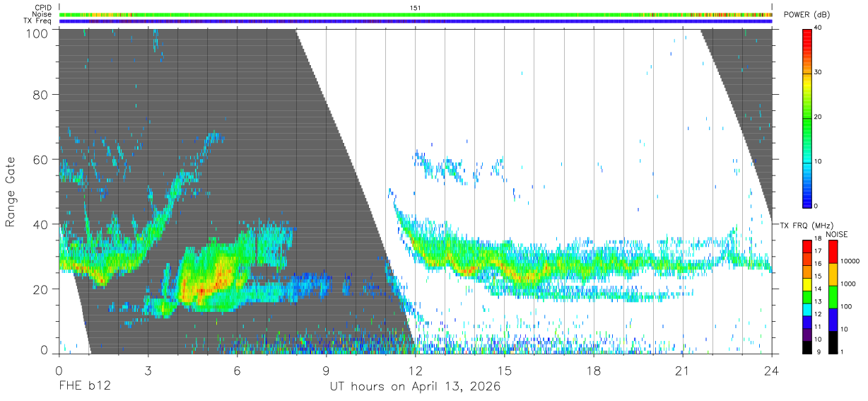The width and height of the screenshot is (868, 401).
Task: Click the 40 tick on the Range Gate axis
Action: coord(40,224)
